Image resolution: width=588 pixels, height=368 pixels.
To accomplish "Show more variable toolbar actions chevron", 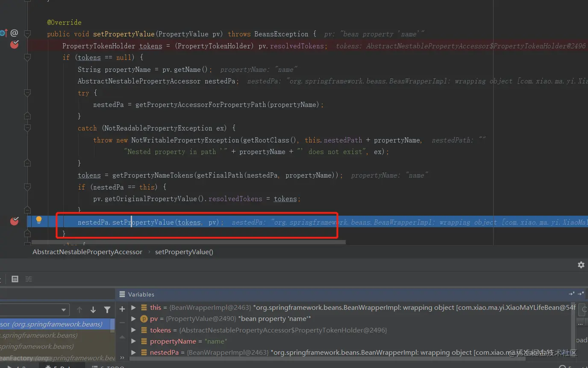I will (122, 358).
